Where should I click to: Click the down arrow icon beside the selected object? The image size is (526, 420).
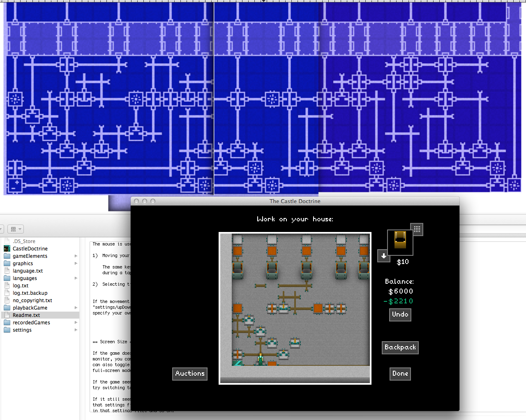click(383, 256)
